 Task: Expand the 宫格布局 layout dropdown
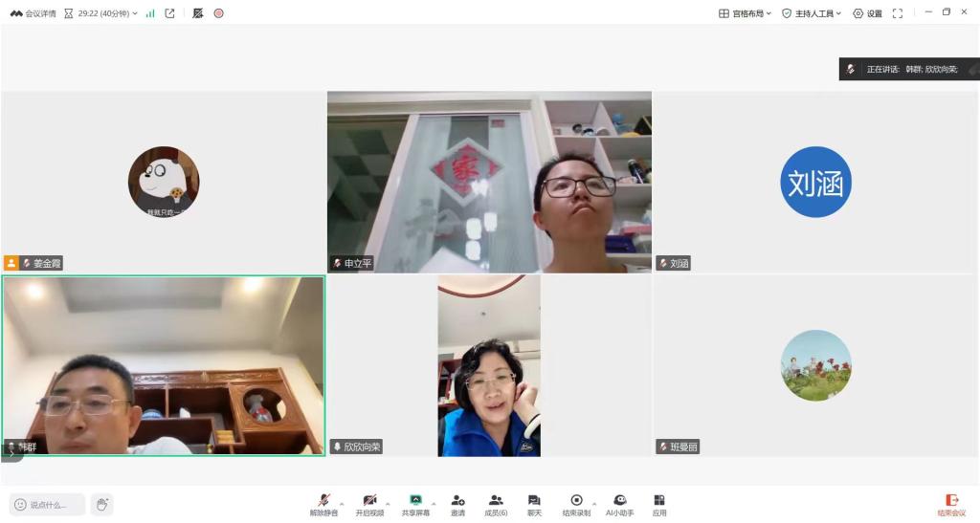tap(745, 13)
